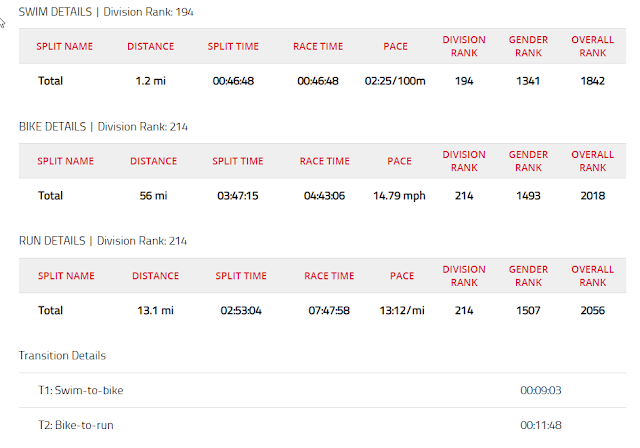Select run distance 13.1 mi
640x448 pixels.
[x=156, y=310]
